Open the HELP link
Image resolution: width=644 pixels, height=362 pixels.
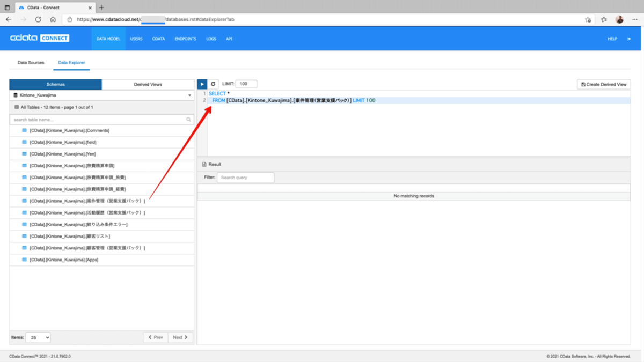click(x=612, y=39)
